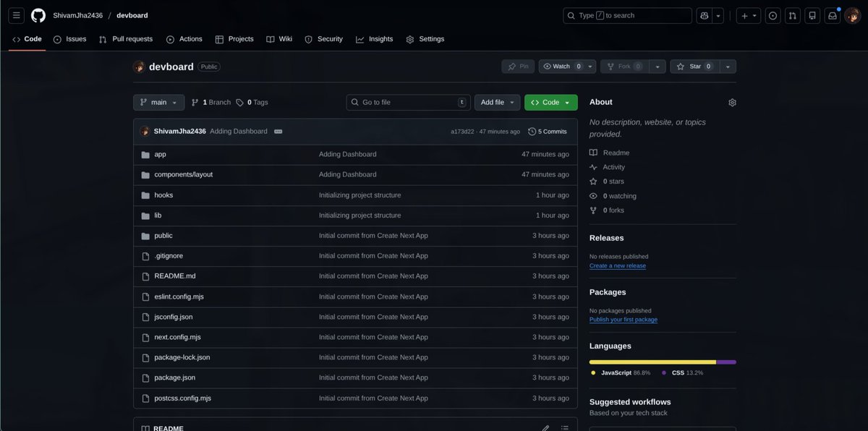Expand the Star lists dropdown arrow
Image resolution: width=868 pixels, height=431 pixels.
pos(728,67)
